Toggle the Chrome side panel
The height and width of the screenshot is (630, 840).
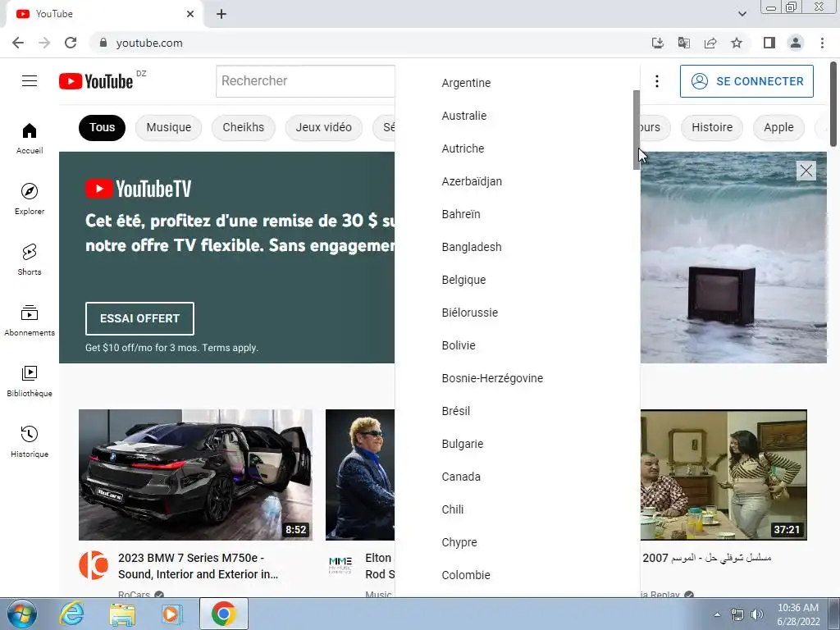pos(769,43)
